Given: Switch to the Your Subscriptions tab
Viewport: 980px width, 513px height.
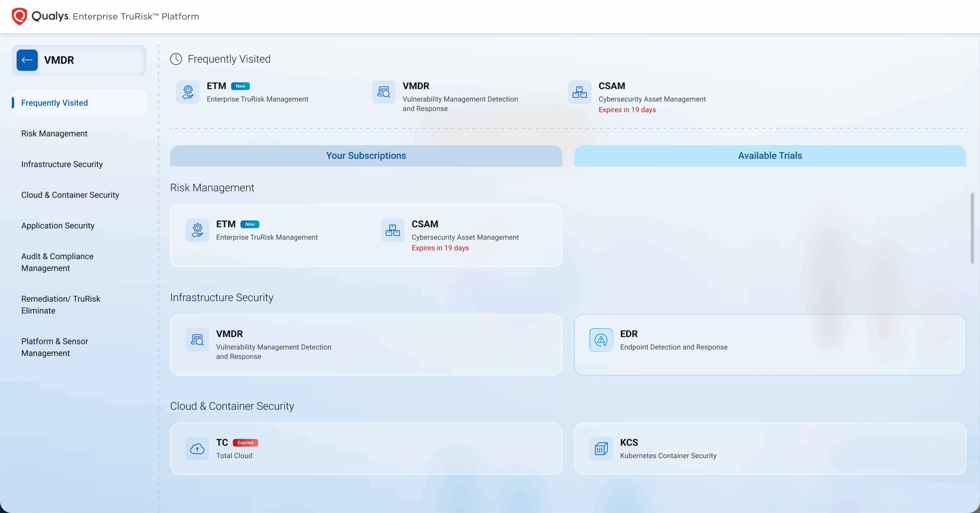Looking at the screenshot, I should pyautogui.click(x=366, y=156).
